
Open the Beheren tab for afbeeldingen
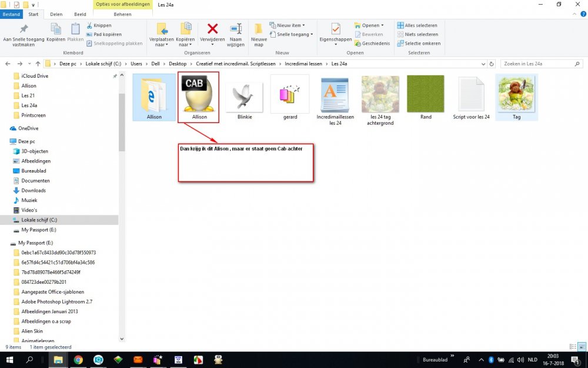click(x=123, y=14)
